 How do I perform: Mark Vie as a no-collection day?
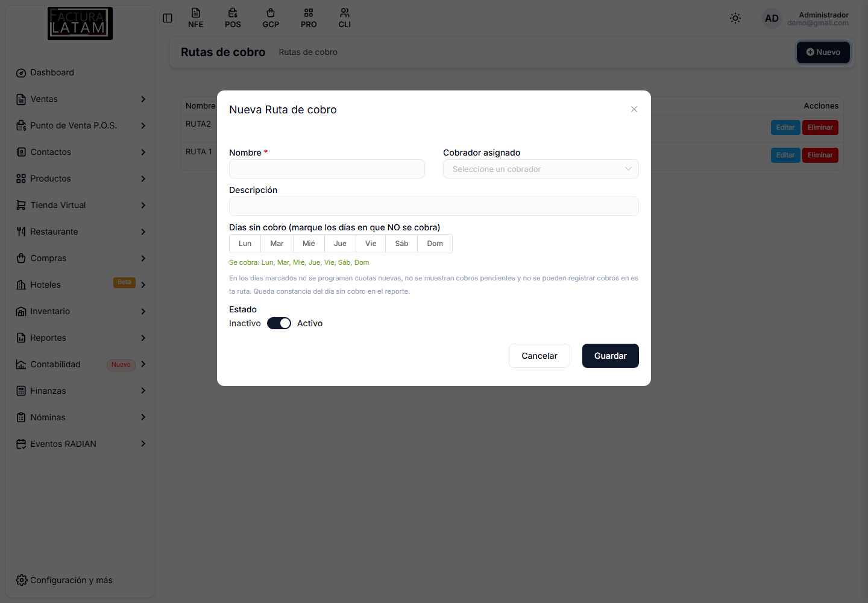point(371,244)
